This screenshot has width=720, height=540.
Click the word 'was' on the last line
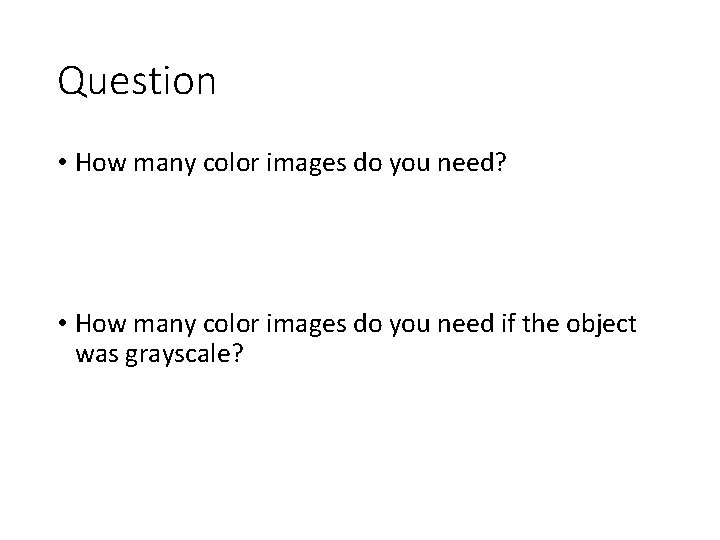click(x=97, y=354)
